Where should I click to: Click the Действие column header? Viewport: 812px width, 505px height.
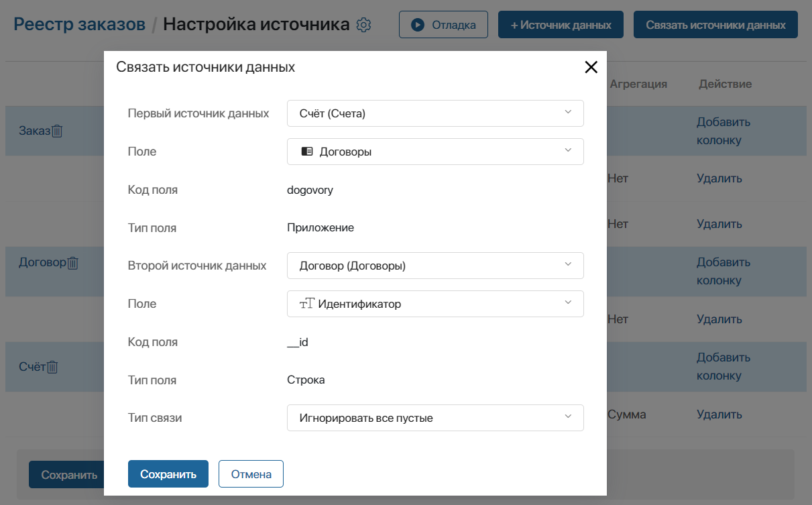[x=725, y=84]
